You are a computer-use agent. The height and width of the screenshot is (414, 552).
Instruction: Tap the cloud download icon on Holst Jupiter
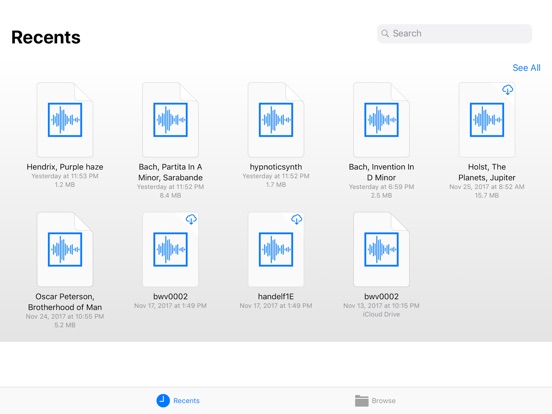(x=507, y=90)
